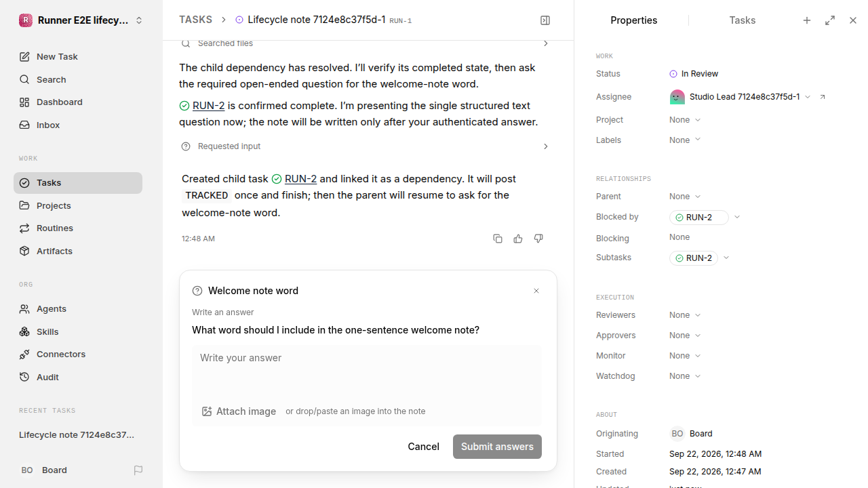Give thumbs down to the message
The height and width of the screenshot is (488, 868).
click(538, 239)
